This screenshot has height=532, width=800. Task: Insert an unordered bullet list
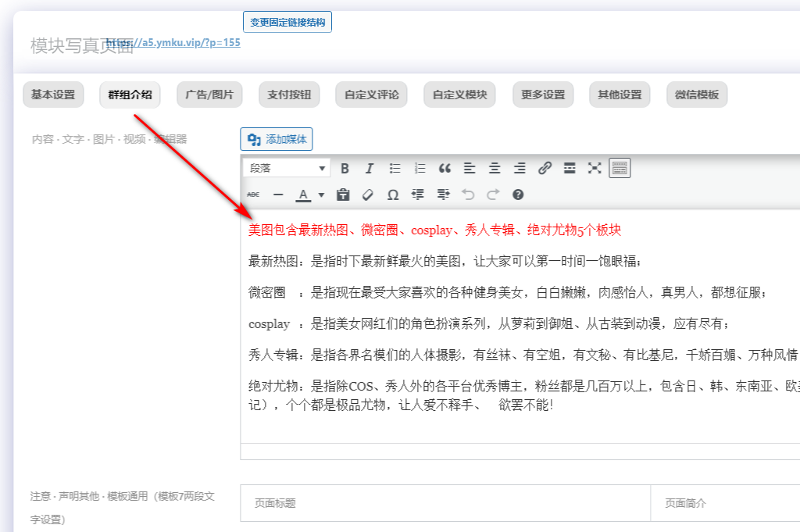pos(394,167)
